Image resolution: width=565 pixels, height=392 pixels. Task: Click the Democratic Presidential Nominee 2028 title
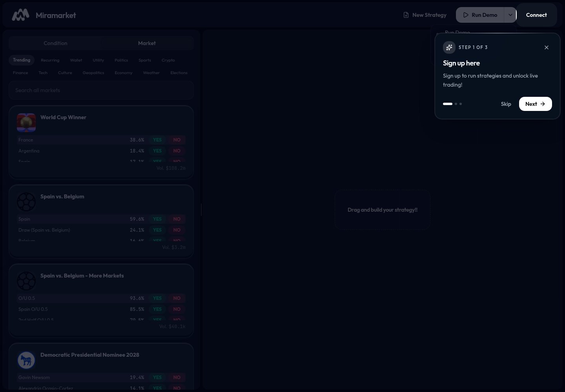90,355
